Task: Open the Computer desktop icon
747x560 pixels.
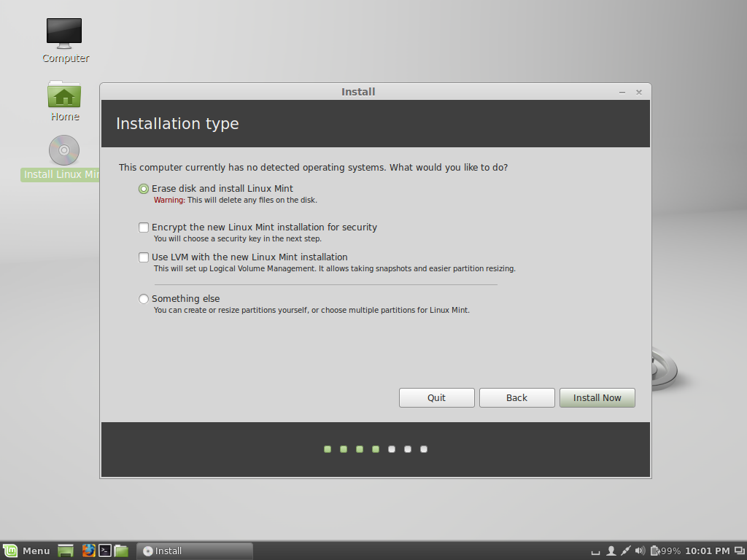Action: click(64, 40)
